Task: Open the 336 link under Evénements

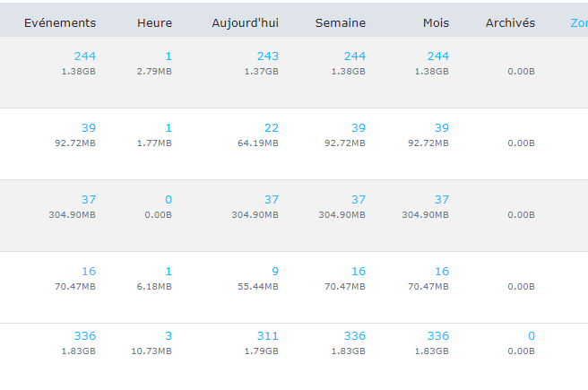Action: (x=84, y=336)
